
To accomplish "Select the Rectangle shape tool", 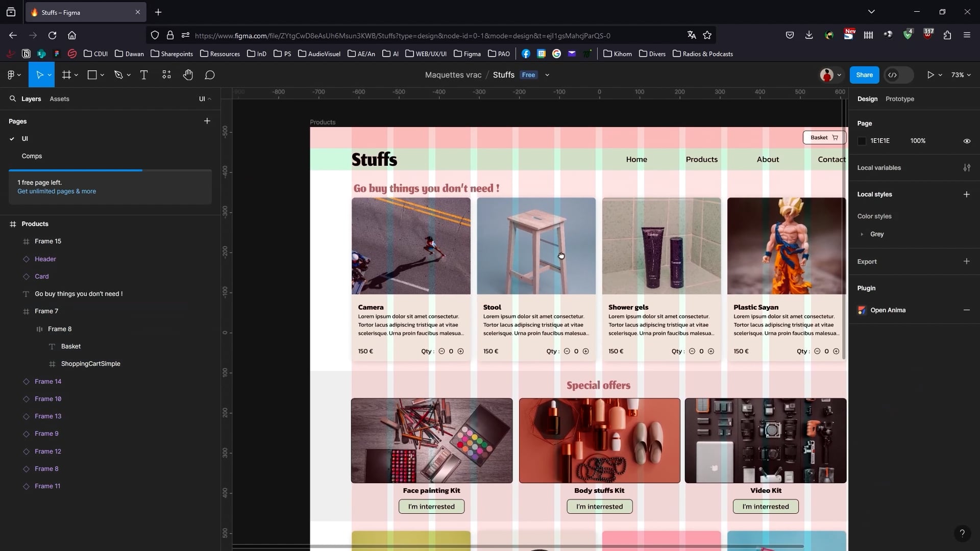I will click(x=92, y=74).
